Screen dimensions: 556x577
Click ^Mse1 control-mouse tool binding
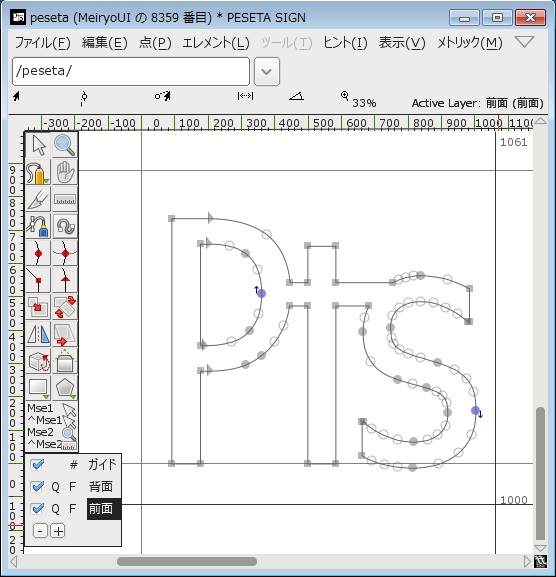pyautogui.click(x=52, y=420)
